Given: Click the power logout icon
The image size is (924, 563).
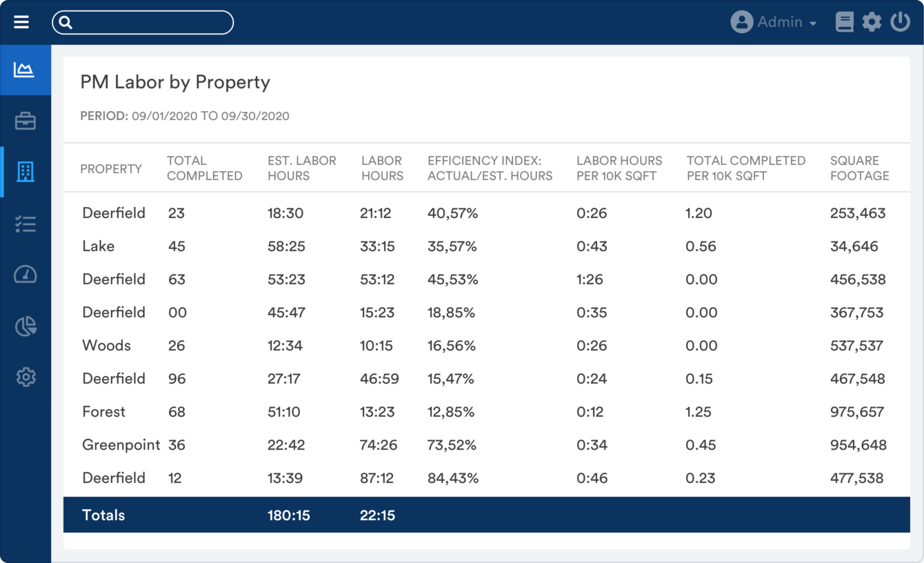Looking at the screenshot, I should pyautogui.click(x=901, y=21).
